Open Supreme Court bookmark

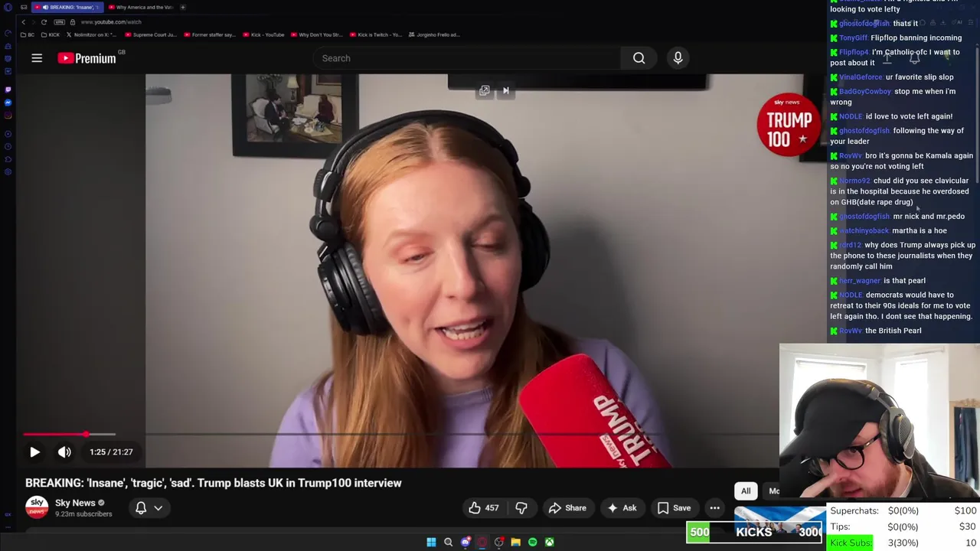coord(150,35)
